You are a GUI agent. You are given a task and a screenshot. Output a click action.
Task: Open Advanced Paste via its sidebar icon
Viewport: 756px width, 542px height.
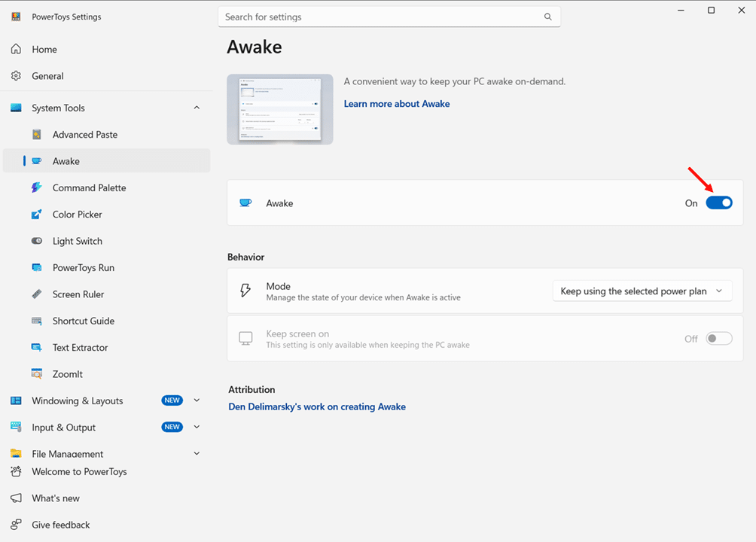37,135
